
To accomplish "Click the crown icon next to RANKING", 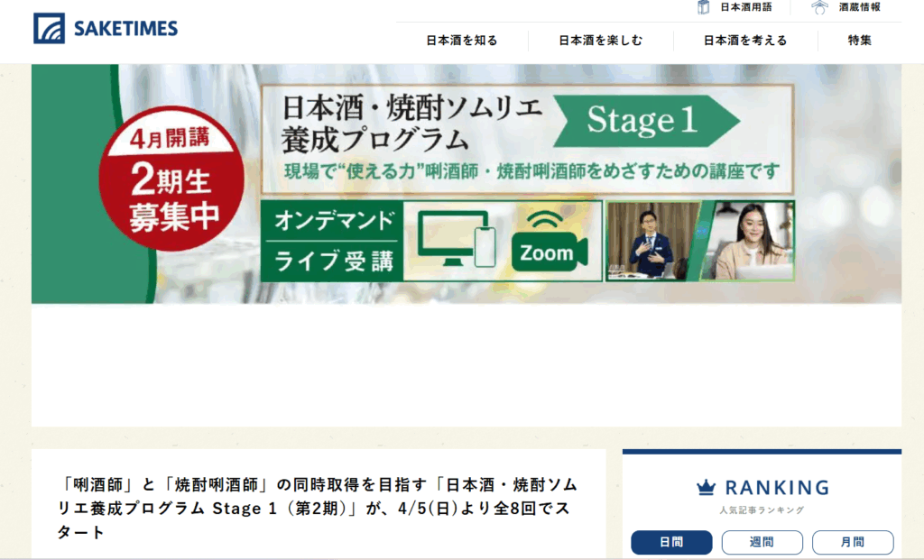I will pos(706,488).
